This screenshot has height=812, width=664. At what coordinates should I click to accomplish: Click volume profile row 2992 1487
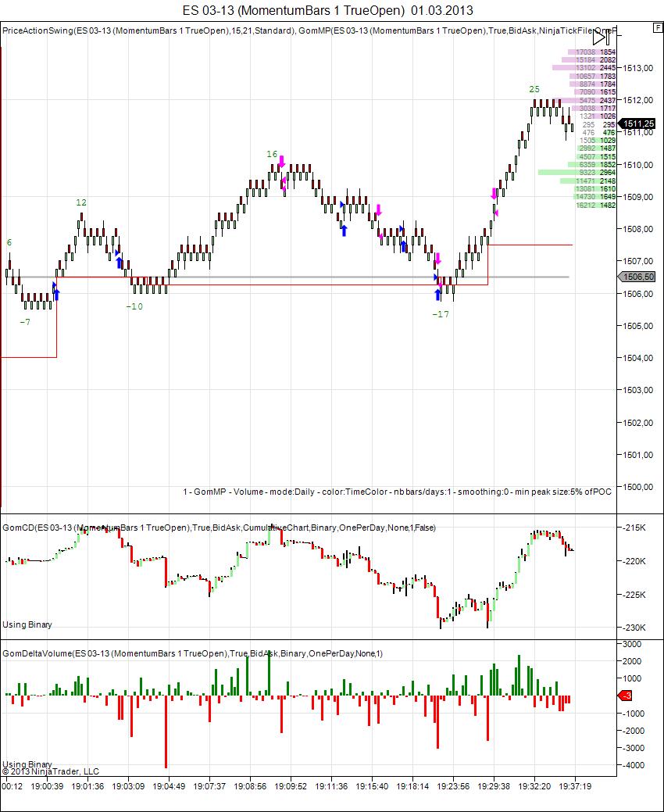[596, 148]
